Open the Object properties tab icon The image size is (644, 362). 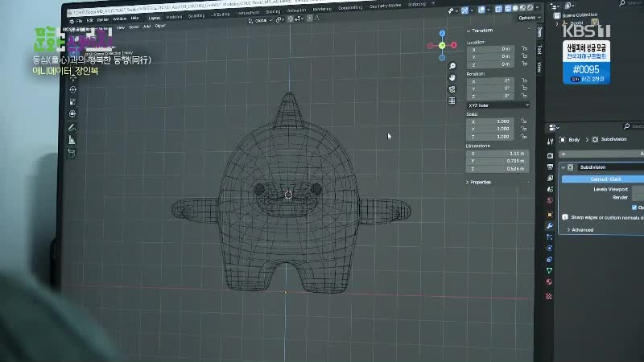[550, 215]
